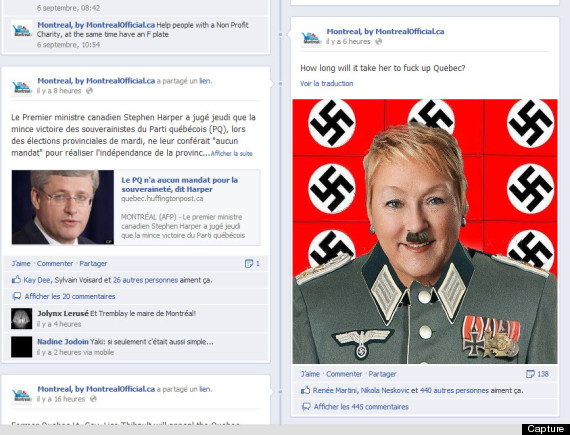Click 'il y a 16 heures' timestamp
The width and height of the screenshot is (570, 435).
click(x=61, y=399)
